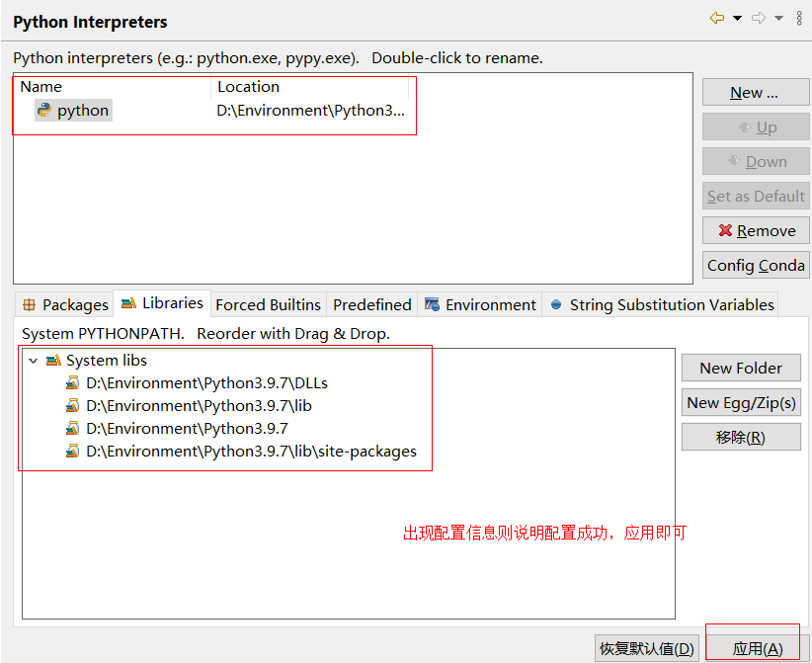Click the Remove interpreter button

tap(756, 230)
